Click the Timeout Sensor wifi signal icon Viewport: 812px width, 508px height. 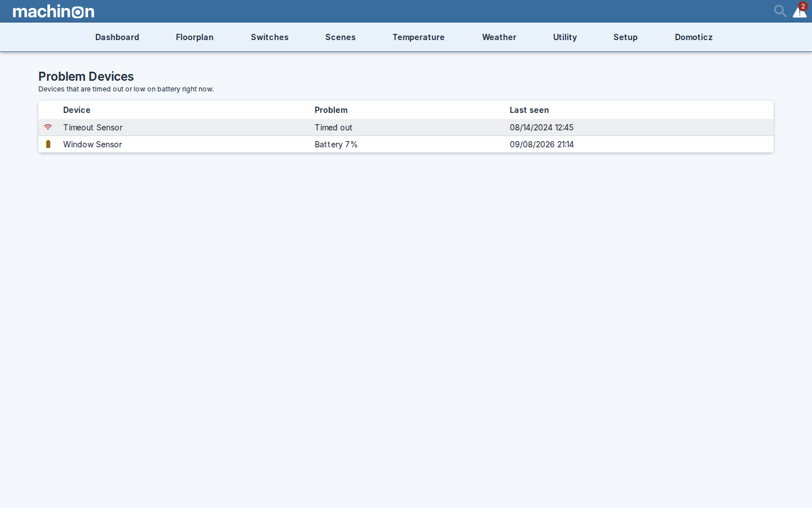tap(48, 127)
